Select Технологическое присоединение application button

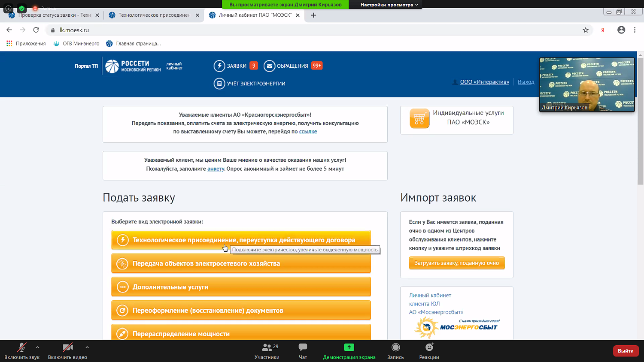tap(241, 240)
